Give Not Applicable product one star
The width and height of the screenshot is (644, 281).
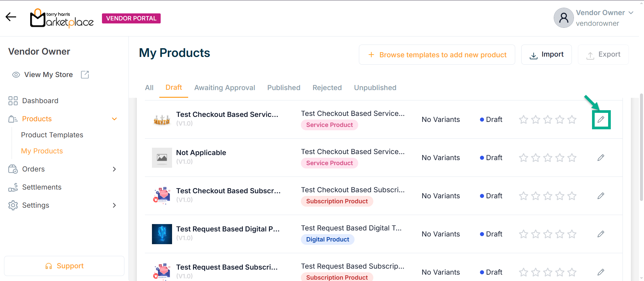coord(523,158)
